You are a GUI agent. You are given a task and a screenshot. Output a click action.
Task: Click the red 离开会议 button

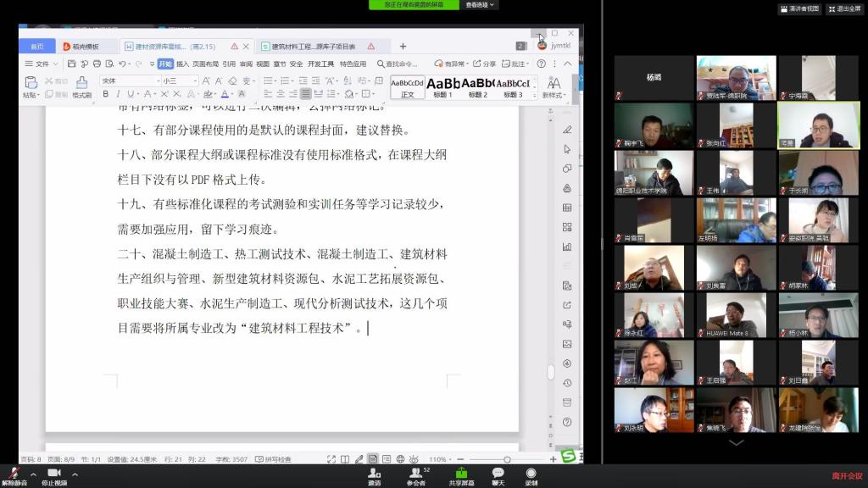[846, 475]
